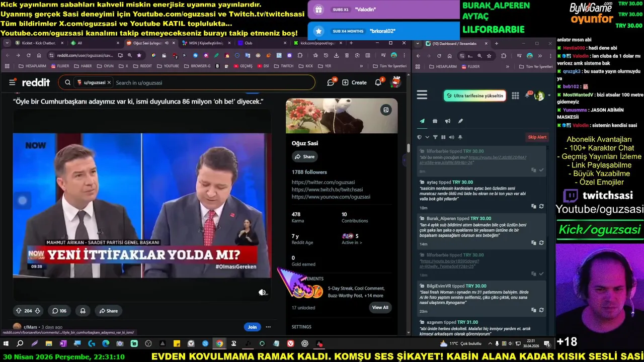Open the post's 106 comments

pyautogui.click(x=59, y=311)
